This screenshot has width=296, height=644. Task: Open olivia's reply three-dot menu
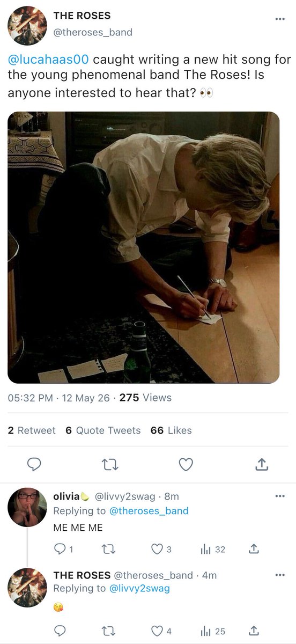tap(280, 495)
